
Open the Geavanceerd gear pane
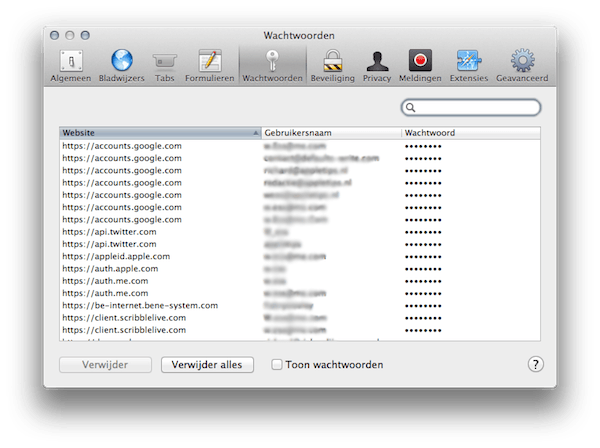point(522,65)
